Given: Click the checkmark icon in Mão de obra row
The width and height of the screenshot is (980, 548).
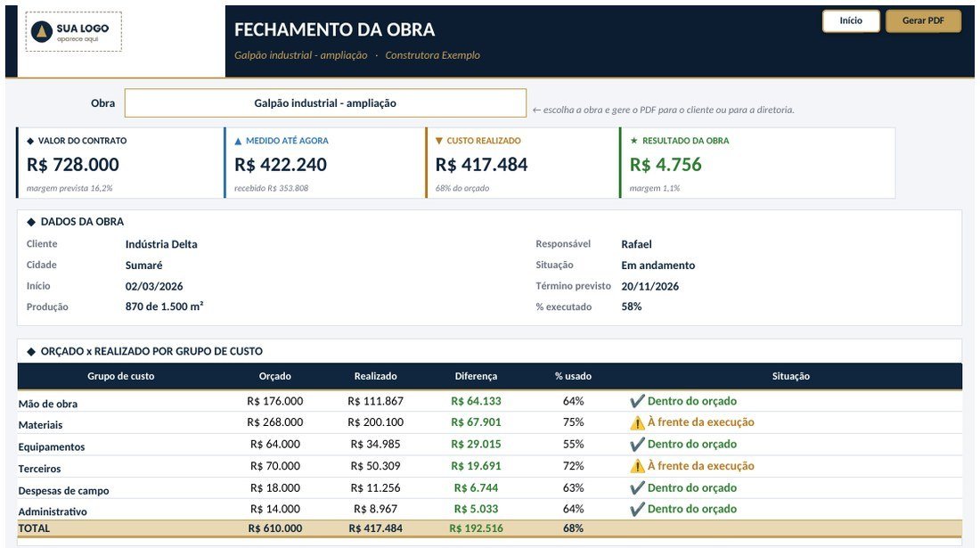Looking at the screenshot, I should point(637,401).
